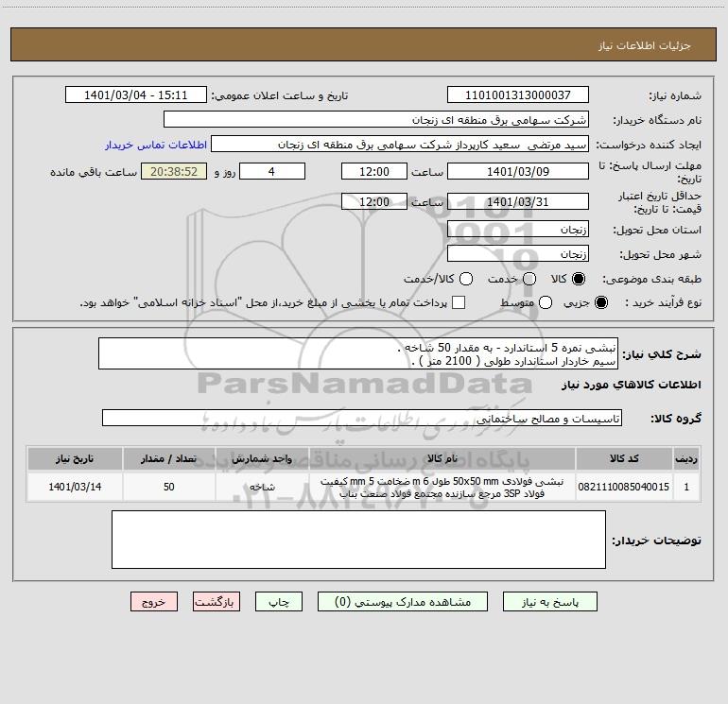Select the متوسط purchase type radio
The height and width of the screenshot is (704, 728).
546,302
